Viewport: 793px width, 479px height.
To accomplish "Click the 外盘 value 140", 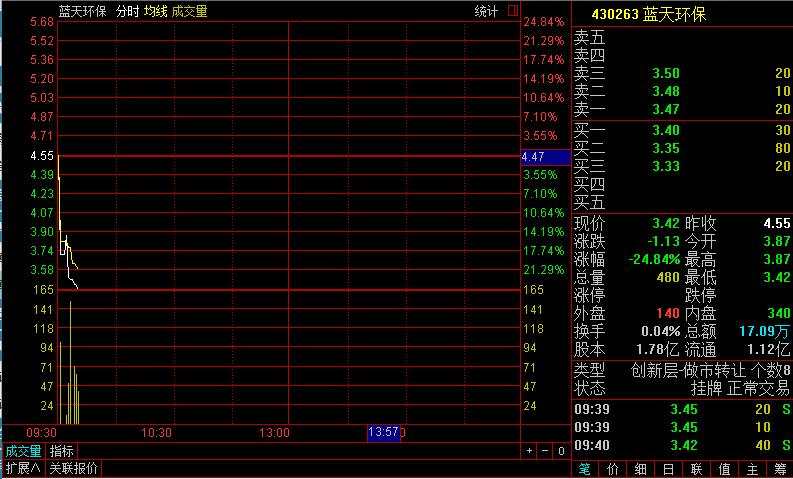I will pyautogui.click(x=668, y=313).
